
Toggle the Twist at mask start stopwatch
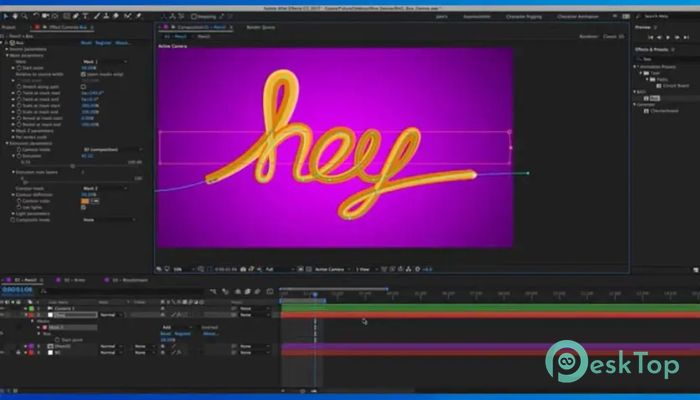click(19, 93)
